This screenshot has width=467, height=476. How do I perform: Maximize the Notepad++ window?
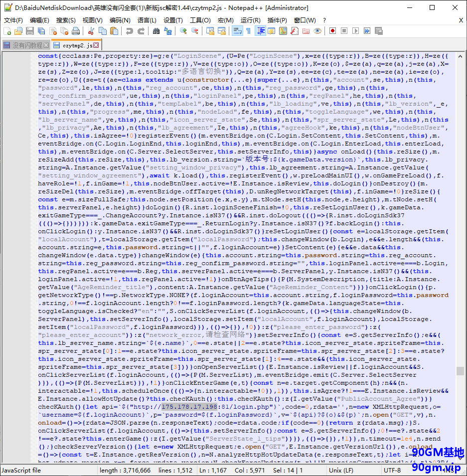click(x=432, y=7)
